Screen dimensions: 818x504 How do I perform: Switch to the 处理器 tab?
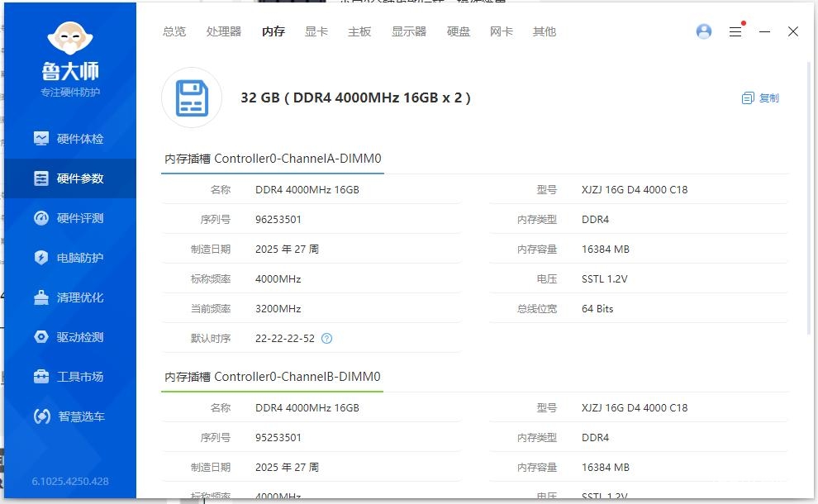point(224,32)
